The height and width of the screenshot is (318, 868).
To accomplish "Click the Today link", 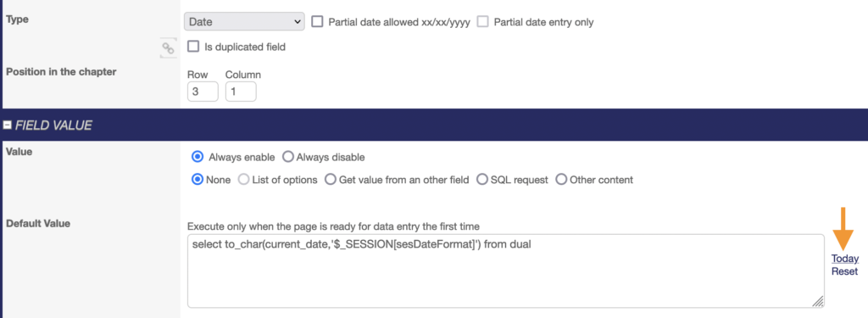I will pyautogui.click(x=845, y=258).
